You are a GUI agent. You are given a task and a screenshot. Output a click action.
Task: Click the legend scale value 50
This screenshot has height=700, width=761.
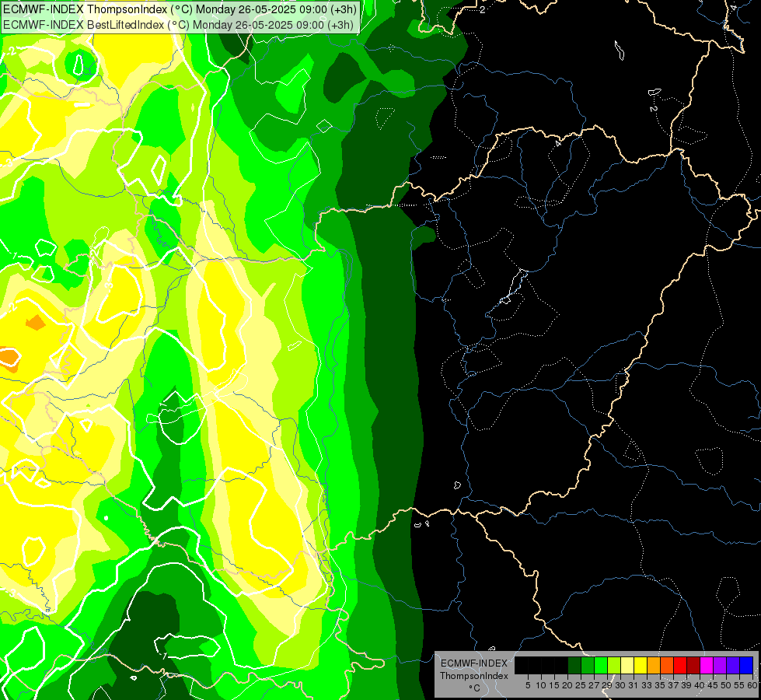(726, 685)
